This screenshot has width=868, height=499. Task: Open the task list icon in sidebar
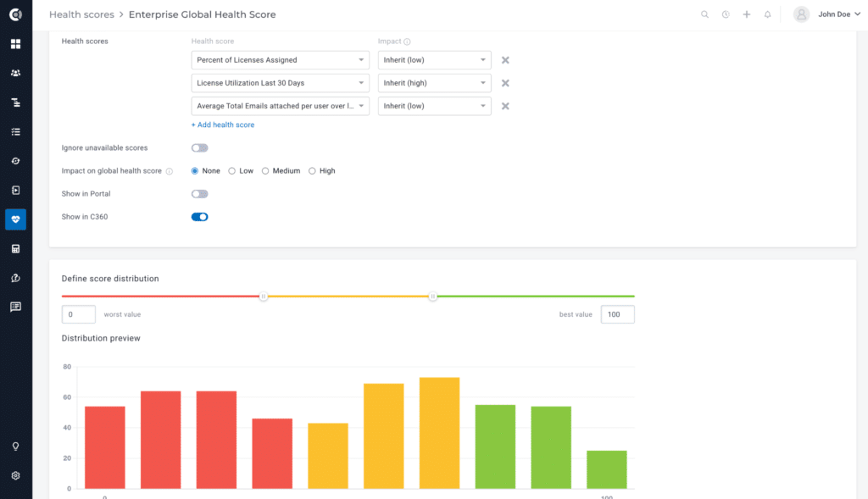click(15, 131)
